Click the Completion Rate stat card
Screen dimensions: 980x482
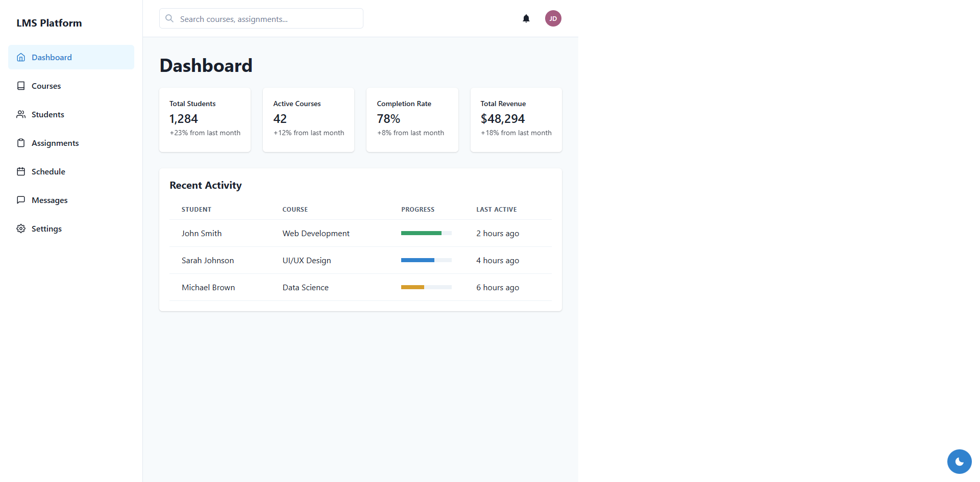coord(412,120)
